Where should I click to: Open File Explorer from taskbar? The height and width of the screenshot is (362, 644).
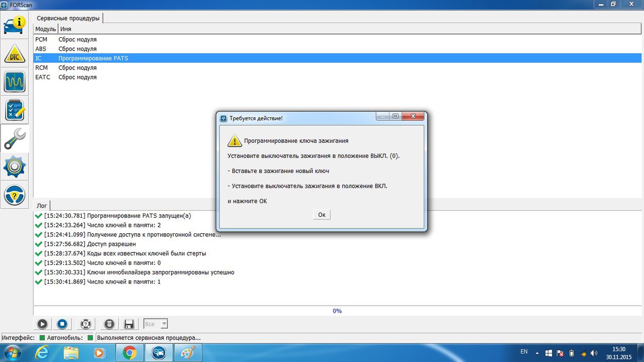pos(71,353)
